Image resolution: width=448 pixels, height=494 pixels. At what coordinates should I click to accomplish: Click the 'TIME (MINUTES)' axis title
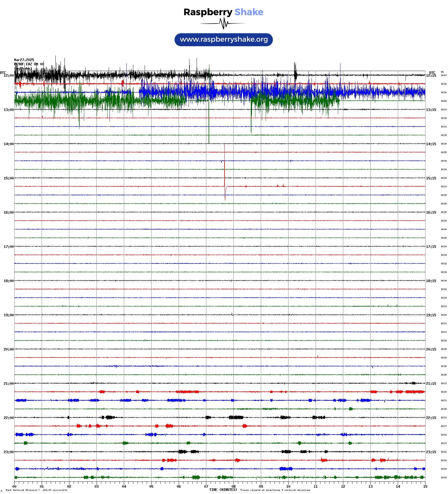[x=223, y=490]
